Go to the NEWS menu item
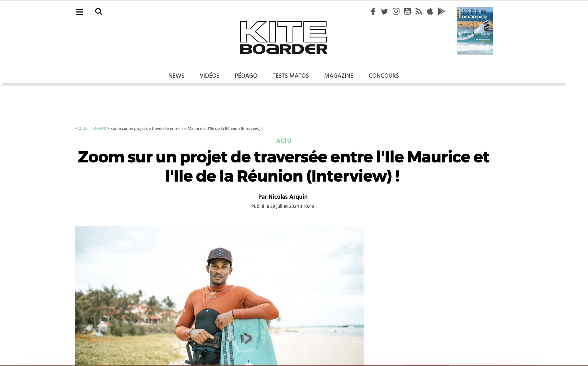Screen dimensions: 588x366 [176, 76]
